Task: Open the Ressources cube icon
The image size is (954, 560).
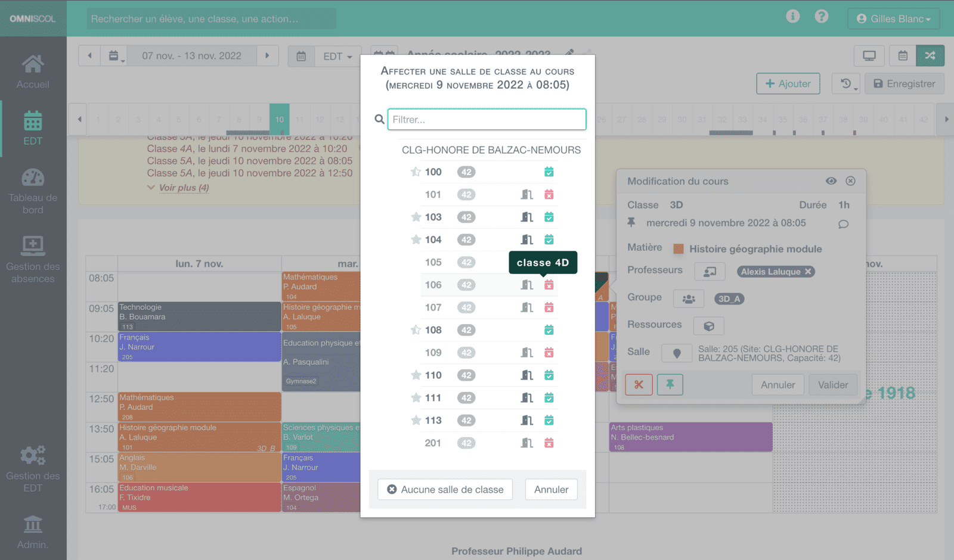Action: click(x=709, y=326)
